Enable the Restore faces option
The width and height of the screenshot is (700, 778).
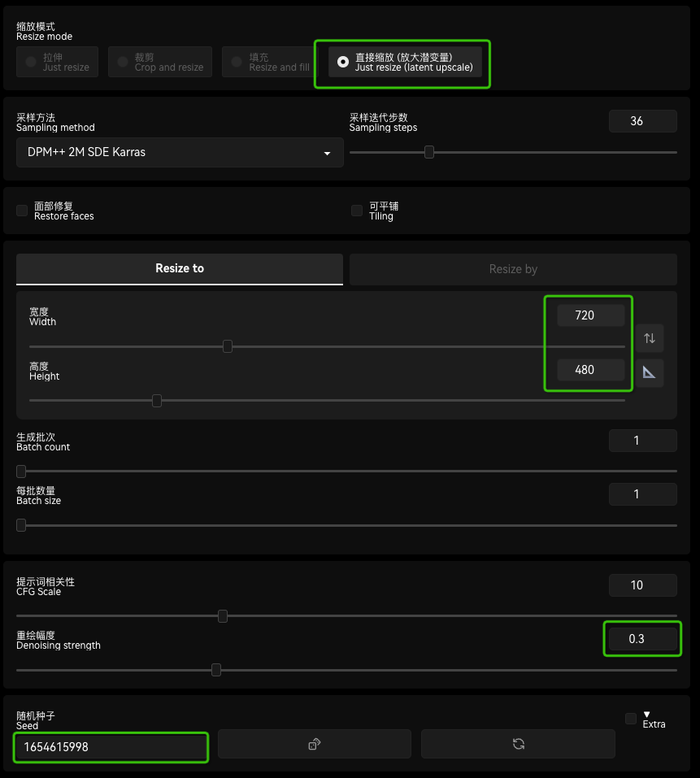[22, 210]
